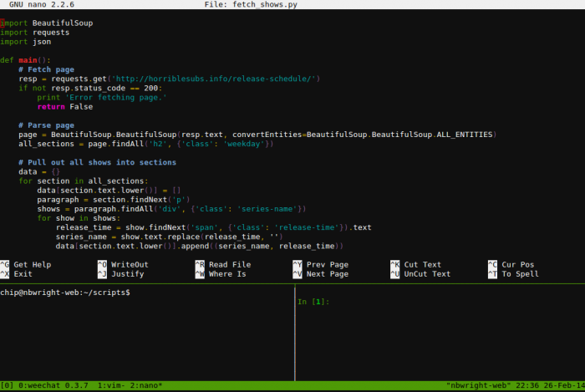The width and height of the screenshot is (585, 392).
Task: Click the UnCut Text shortcut
Action: point(421,274)
